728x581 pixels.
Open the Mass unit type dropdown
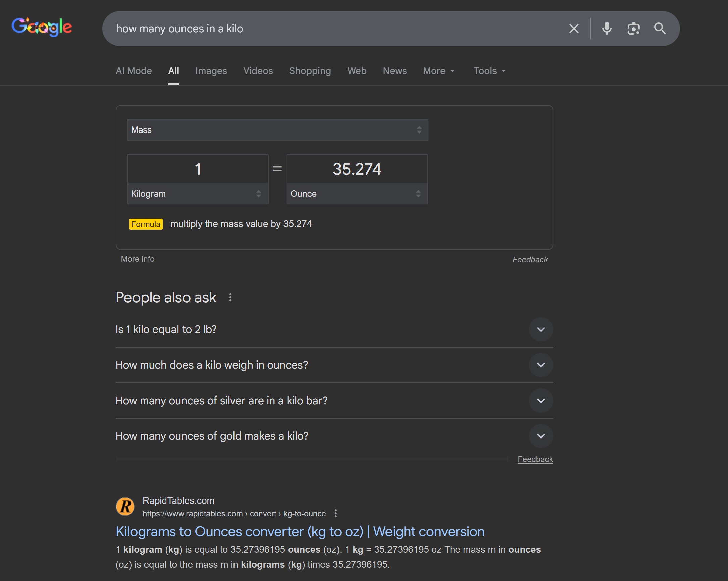[277, 130]
